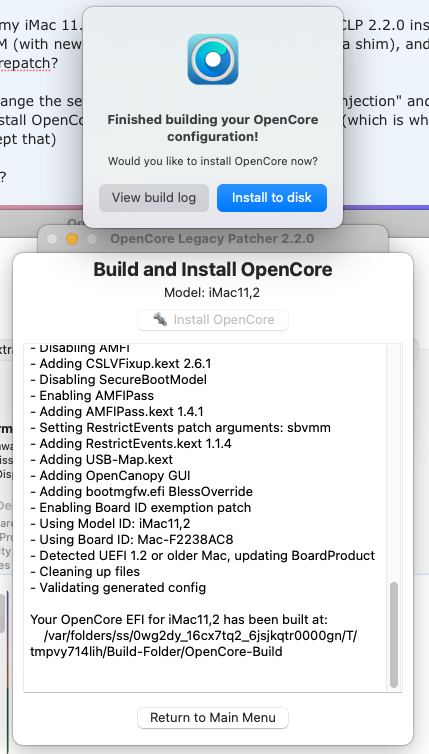Click the OpenCore Legacy Patcher 2.2.0 title
The height and width of the screenshot is (754, 429).
coord(212,239)
